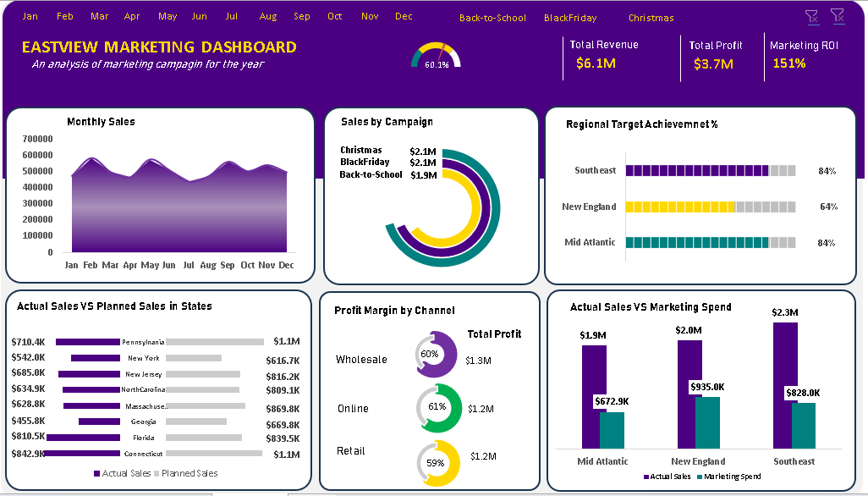This screenshot has height=496, width=868.
Task: Toggle the Christmas campaign slicer
Action: [651, 18]
